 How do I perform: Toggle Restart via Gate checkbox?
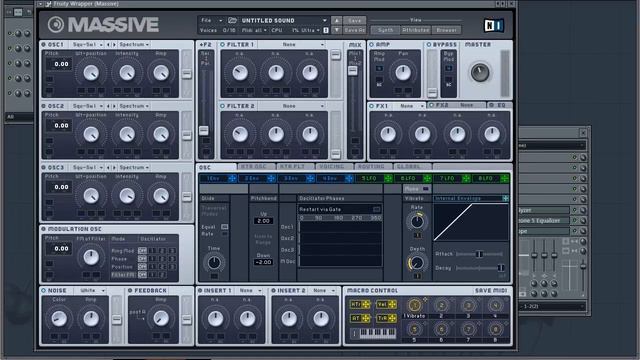click(x=376, y=209)
